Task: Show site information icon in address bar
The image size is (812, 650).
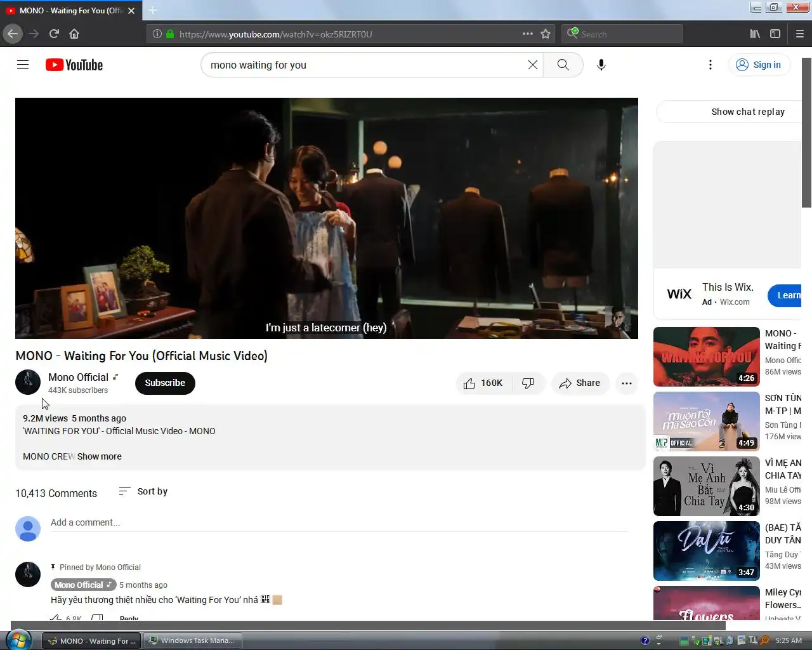Action: click(x=157, y=34)
